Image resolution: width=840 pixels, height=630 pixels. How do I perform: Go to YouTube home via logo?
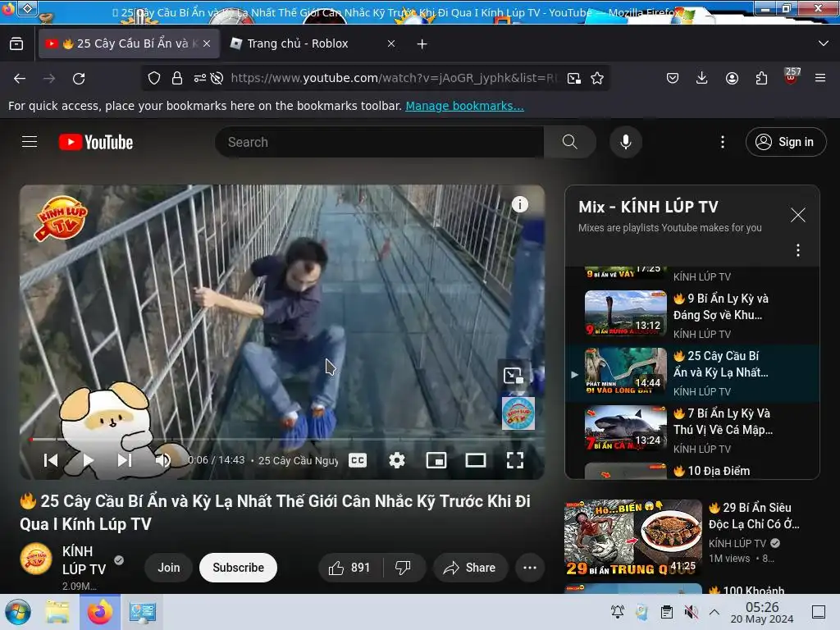click(x=96, y=142)
